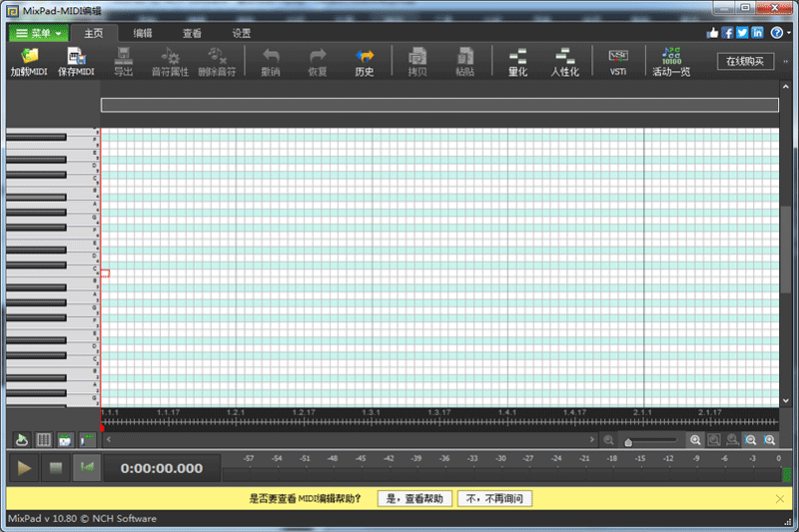Open the 历史 history icon
799x532 pixels.
(365, 62)
